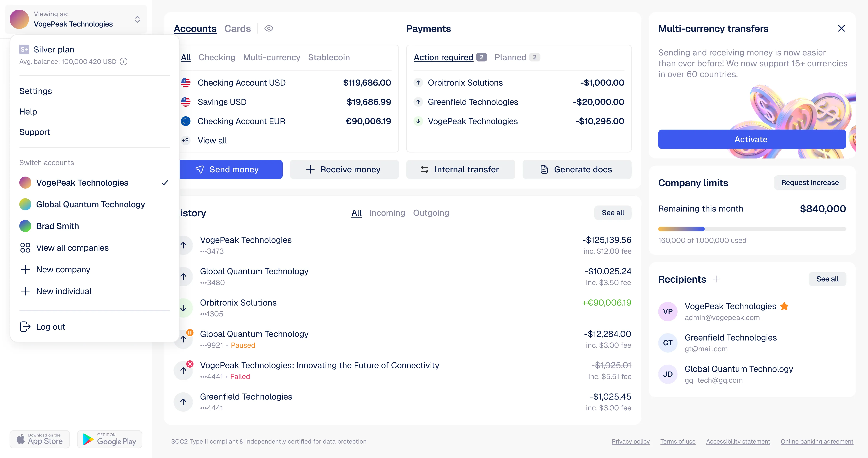Activate multi-currency transfers

point(752,139)
